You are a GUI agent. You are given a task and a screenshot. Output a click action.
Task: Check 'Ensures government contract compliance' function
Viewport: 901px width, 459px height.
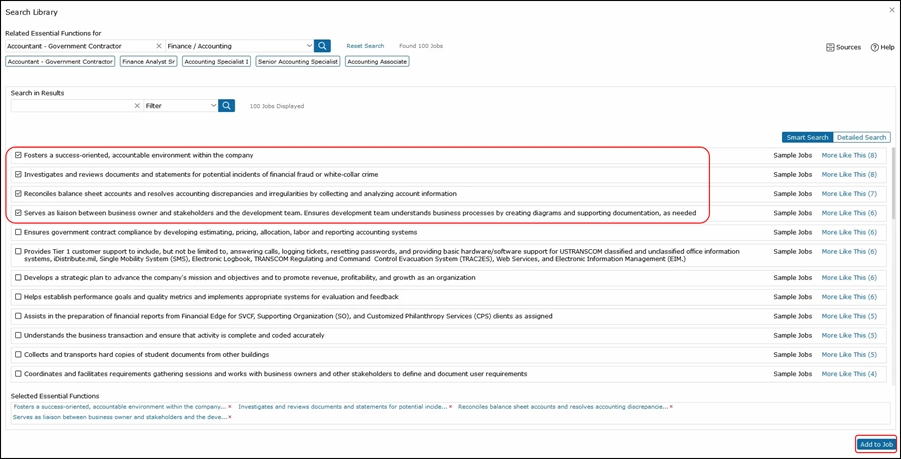[x=18, y=232]
